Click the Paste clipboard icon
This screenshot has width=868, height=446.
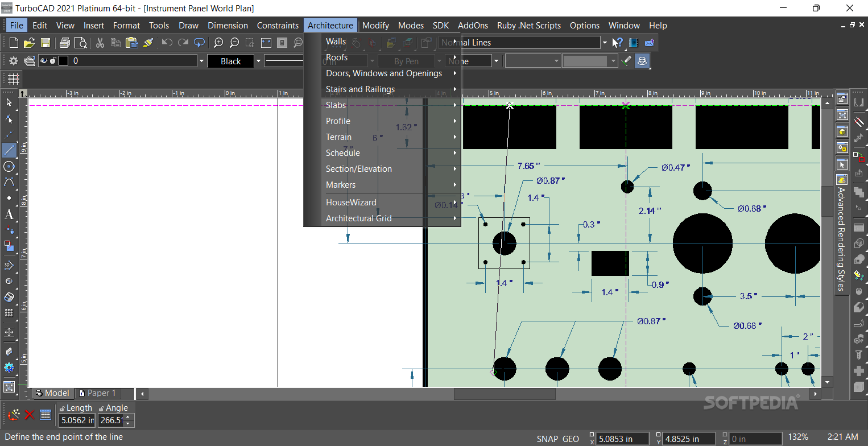click(x=132, y=43)
